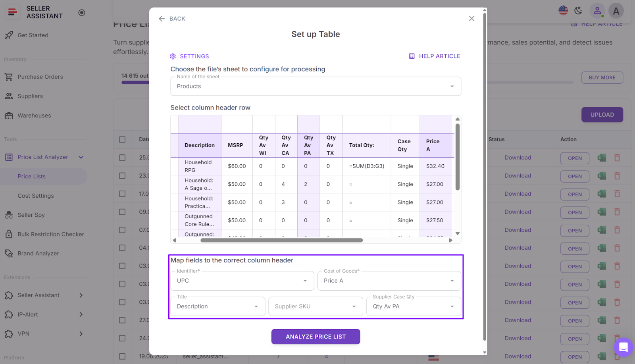
Task: Toggle the sidebar collapse radio icon
Action: (82, 13)
